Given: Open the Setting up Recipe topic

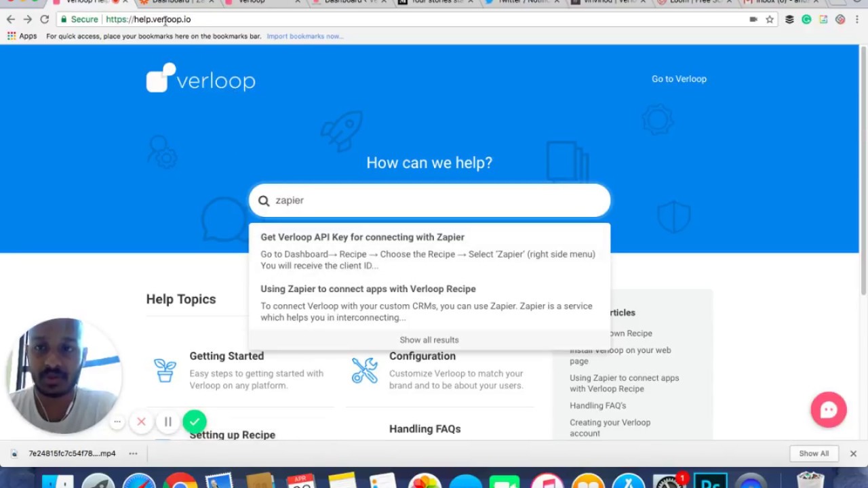Looking at the screenshot, I should [x=233, y=434].
